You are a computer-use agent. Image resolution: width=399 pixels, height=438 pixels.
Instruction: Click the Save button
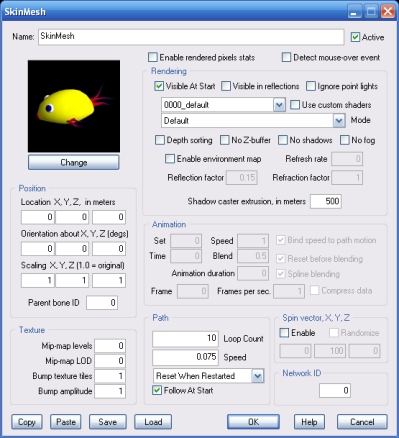108,422
